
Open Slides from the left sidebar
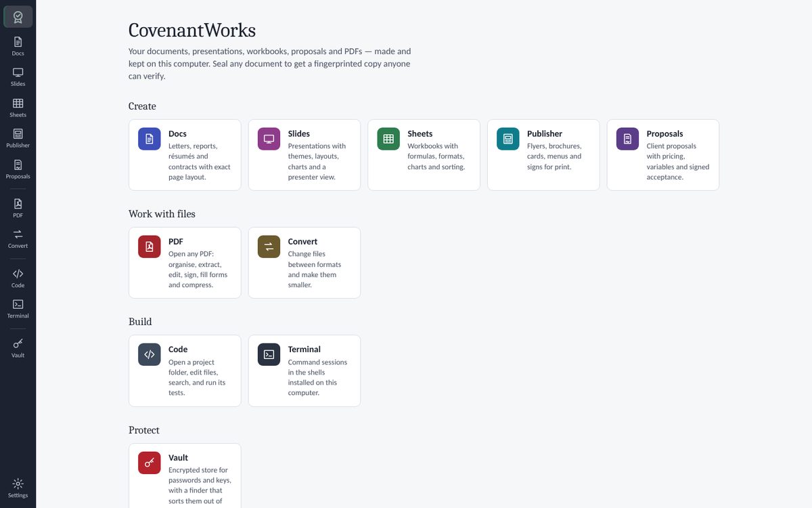pyautogui.click(x=18, y=77)
